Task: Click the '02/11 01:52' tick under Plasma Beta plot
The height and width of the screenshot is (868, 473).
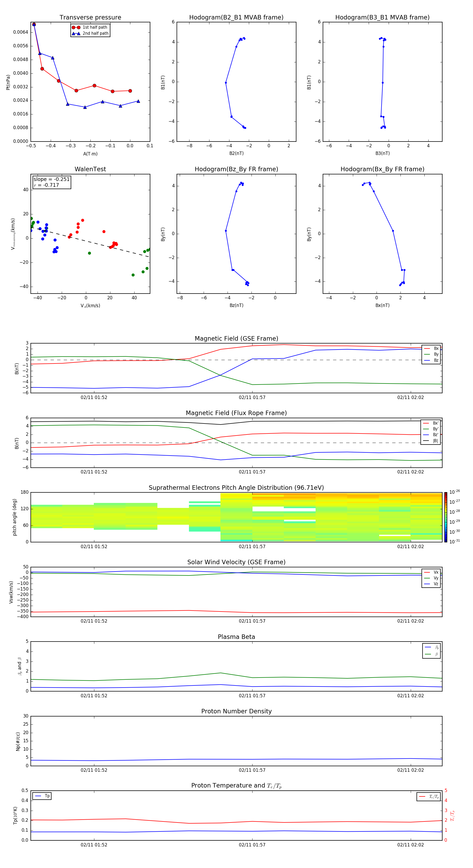Action: click(x=94, y=695)
